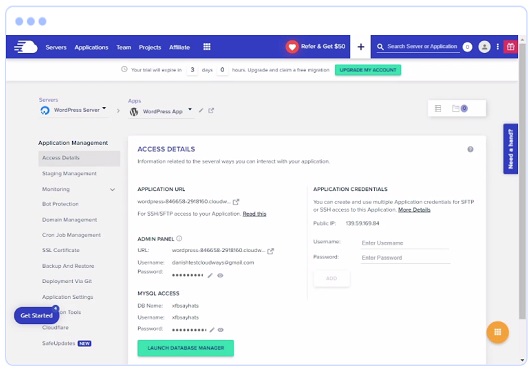The width and height of the screenshot is (532, 369).
Task: Click the plus add icon
Action: click(361, 47)
